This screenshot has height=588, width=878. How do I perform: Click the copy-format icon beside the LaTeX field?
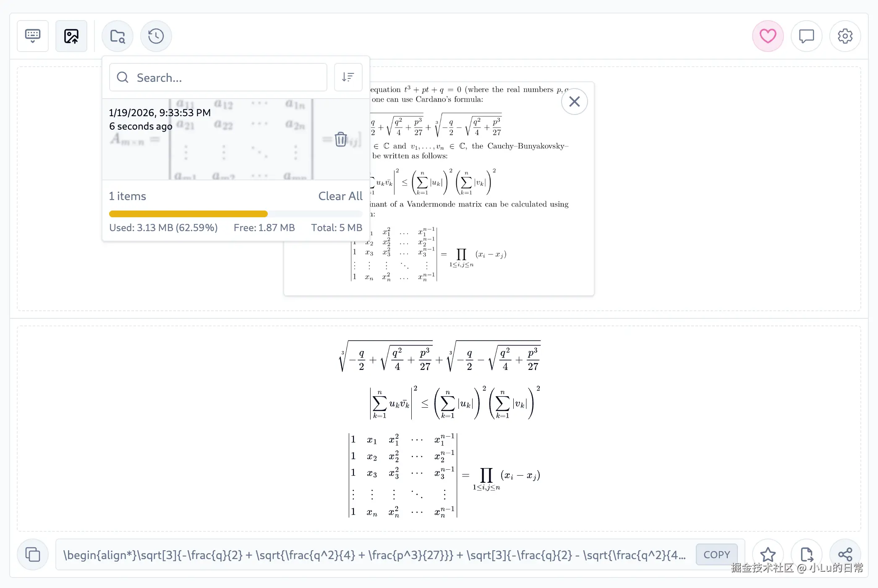click(33, 554)
